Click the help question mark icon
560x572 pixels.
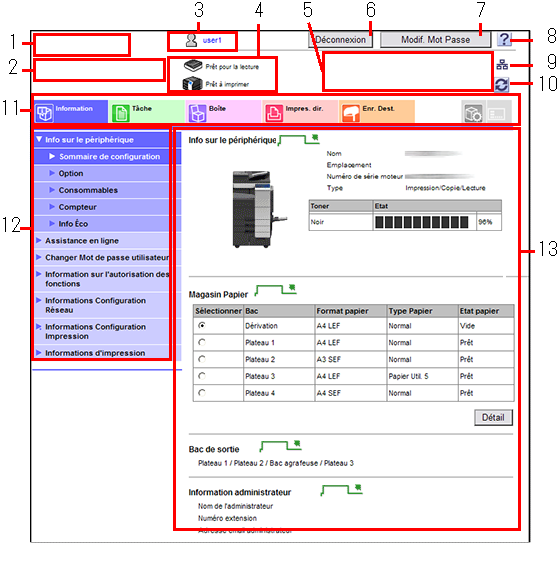pos(504,39)
